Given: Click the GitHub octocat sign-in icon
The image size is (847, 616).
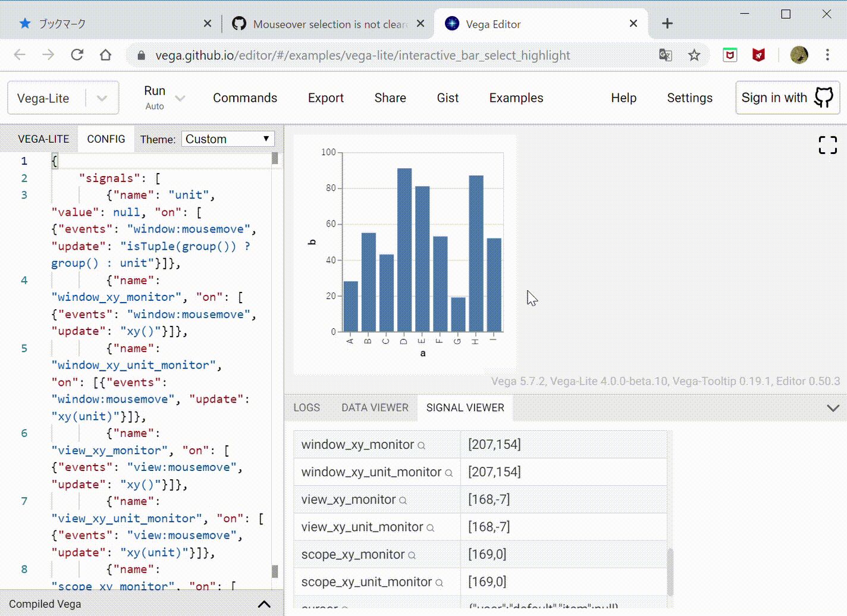Looking at the screenshot, I should click(824, 98).
